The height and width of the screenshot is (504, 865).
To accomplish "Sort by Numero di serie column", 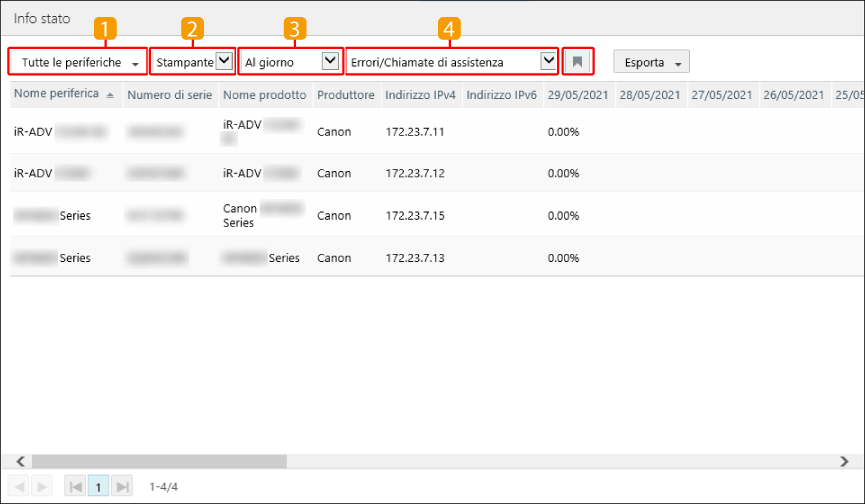I will (x=169, y=94).
